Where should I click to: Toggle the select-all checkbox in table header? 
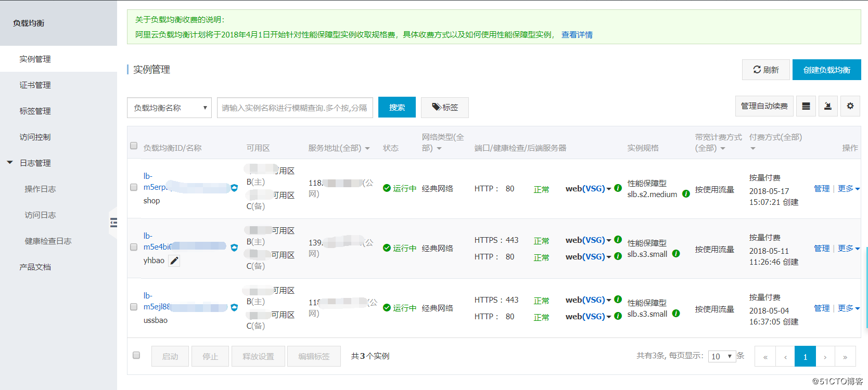(134, 146)
